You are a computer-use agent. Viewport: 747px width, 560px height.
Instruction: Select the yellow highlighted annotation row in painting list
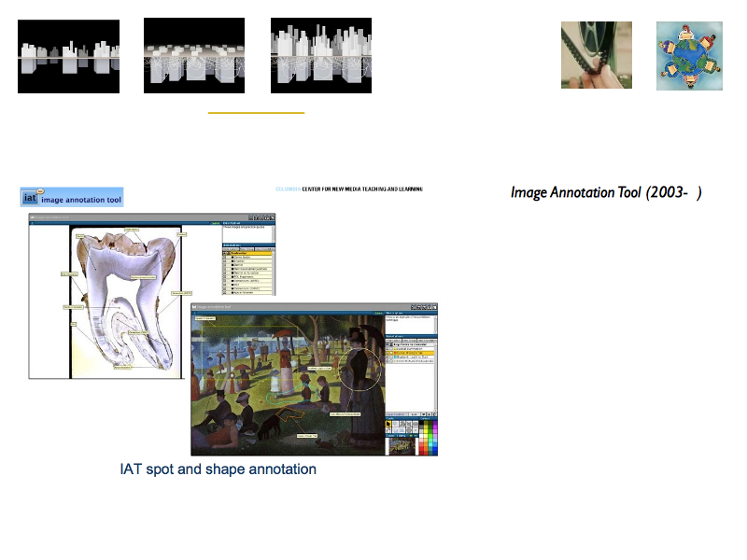tap(411, 353)
